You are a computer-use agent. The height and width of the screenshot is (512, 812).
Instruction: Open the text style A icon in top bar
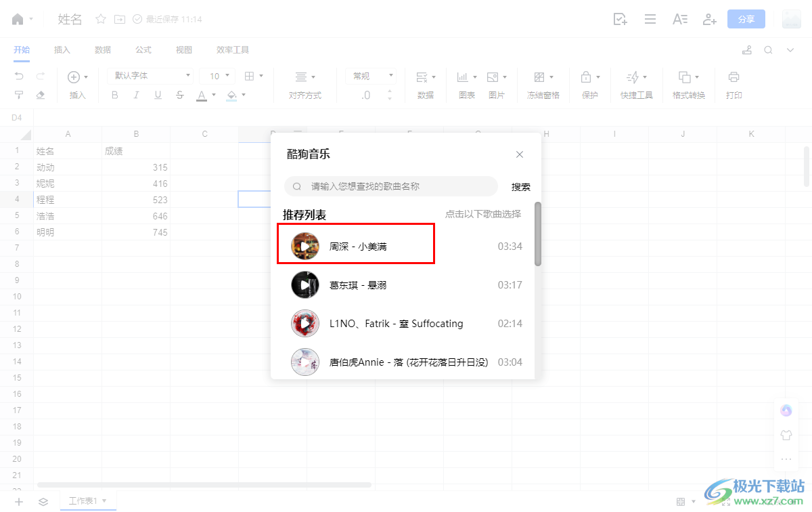[680, 19]
